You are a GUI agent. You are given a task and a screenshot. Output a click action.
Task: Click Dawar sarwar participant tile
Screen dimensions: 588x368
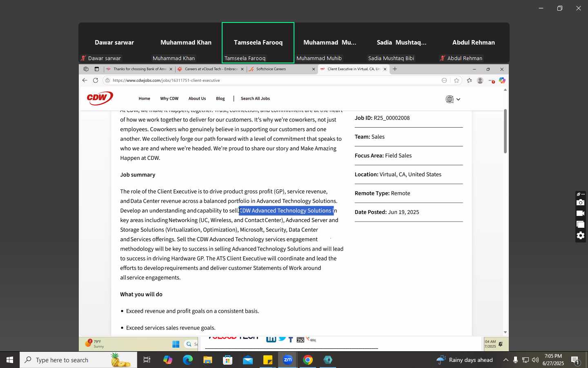point(114,43)
